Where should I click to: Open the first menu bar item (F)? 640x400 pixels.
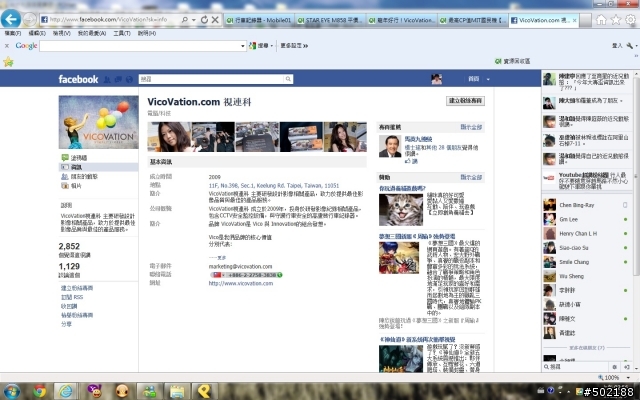point(13,33)
